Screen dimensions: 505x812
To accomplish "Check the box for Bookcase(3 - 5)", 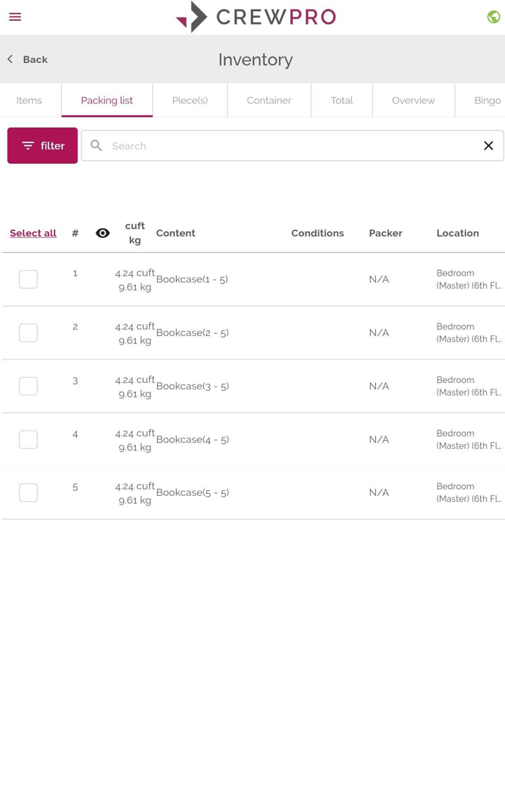I will 29,386.
